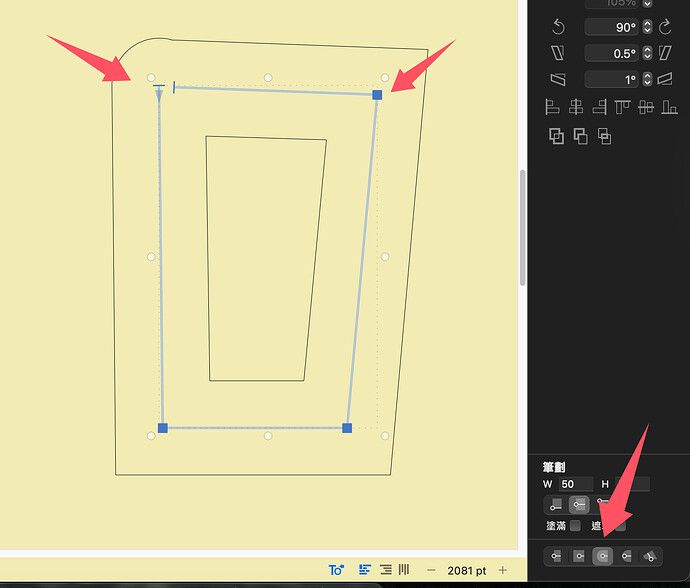
Task: Select centered stroke position option
Action: pos(579,505)
